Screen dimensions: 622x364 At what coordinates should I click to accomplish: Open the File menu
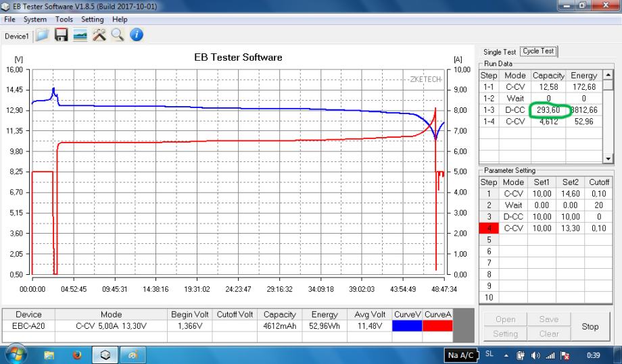pos(10,20)
